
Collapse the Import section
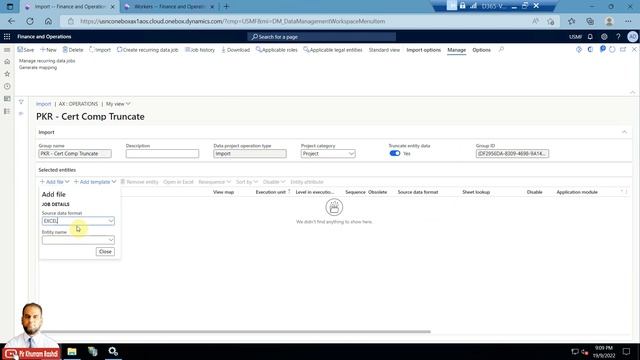click(624, 132)
